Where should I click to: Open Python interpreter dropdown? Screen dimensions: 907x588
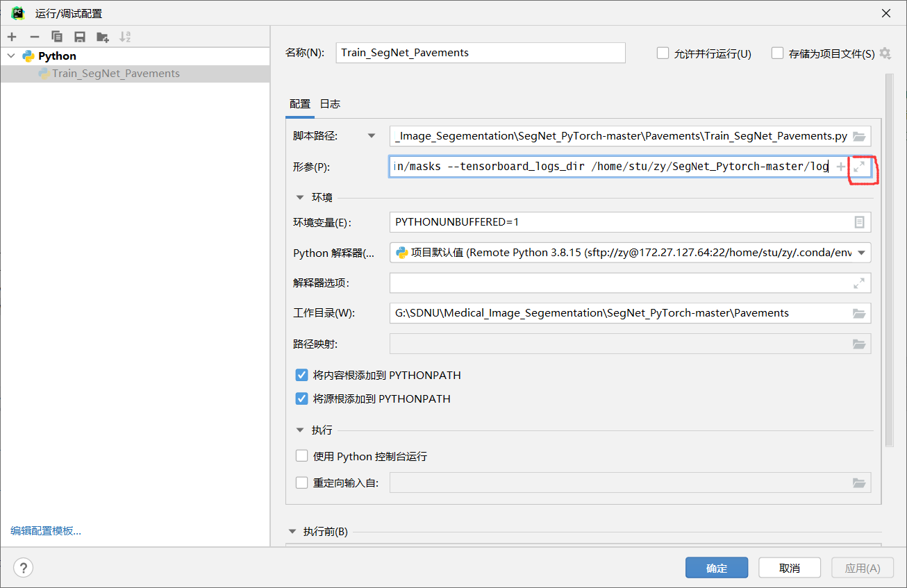coord(861,253)
